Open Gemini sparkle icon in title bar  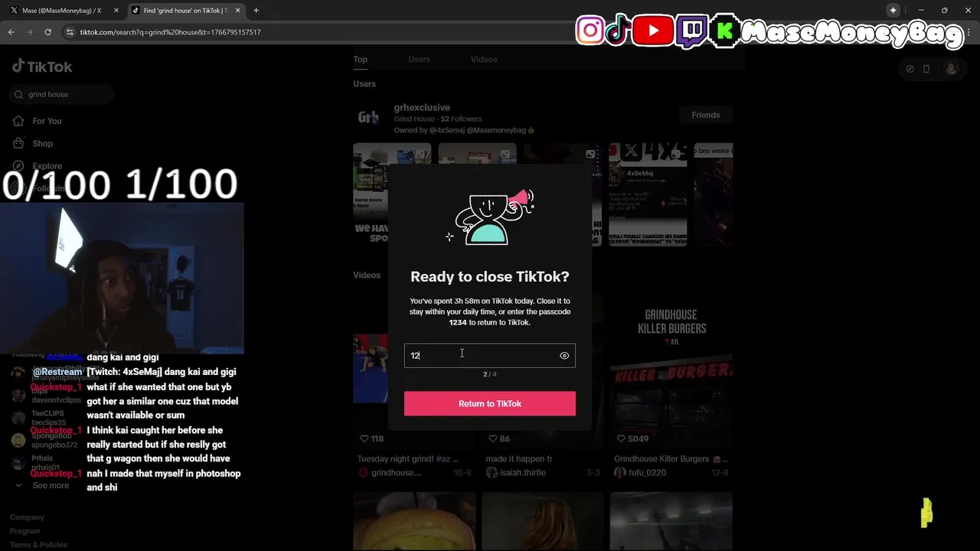point(893,10)
